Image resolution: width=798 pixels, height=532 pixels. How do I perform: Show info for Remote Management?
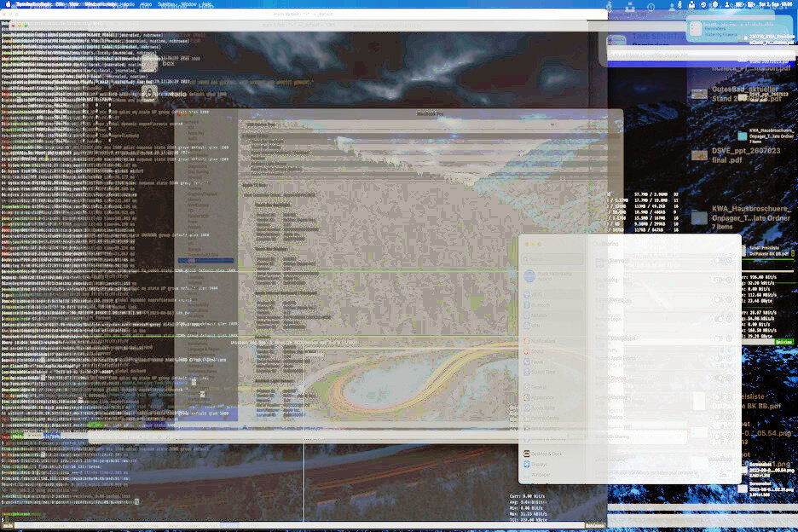[730, 338]
